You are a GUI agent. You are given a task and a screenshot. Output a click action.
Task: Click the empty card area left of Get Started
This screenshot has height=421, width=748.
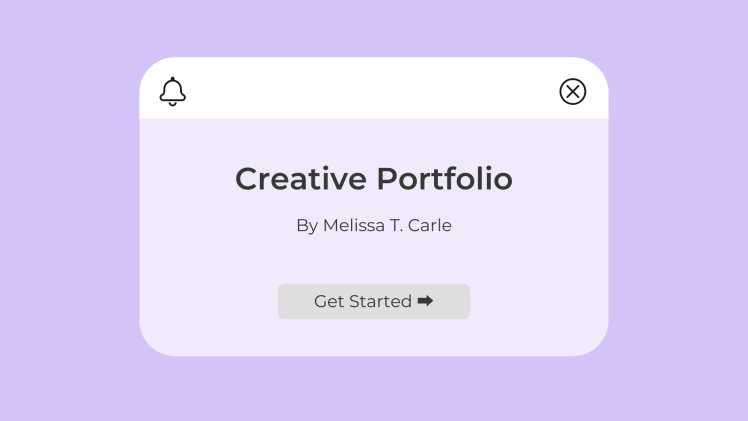click(x=210, y=301)
